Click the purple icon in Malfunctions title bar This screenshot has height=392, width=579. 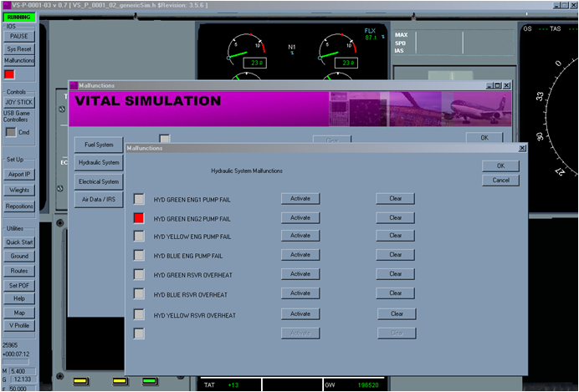click(74, 85)
